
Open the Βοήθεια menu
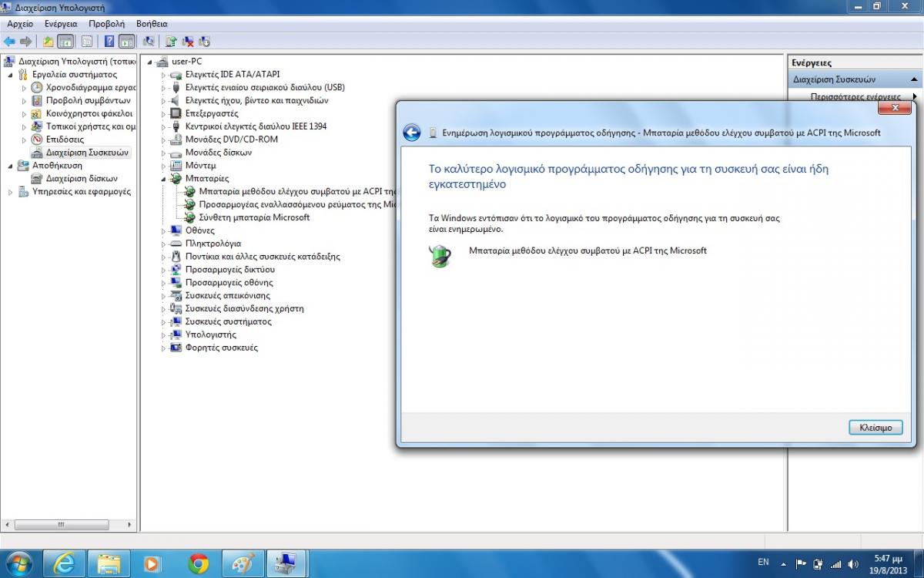152,24
